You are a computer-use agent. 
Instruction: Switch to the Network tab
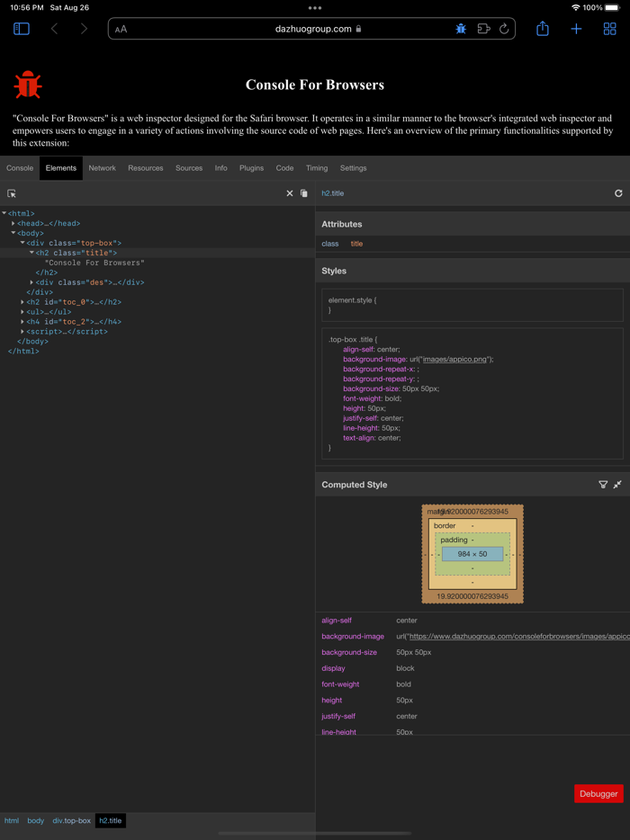click(x=102, y=167)
